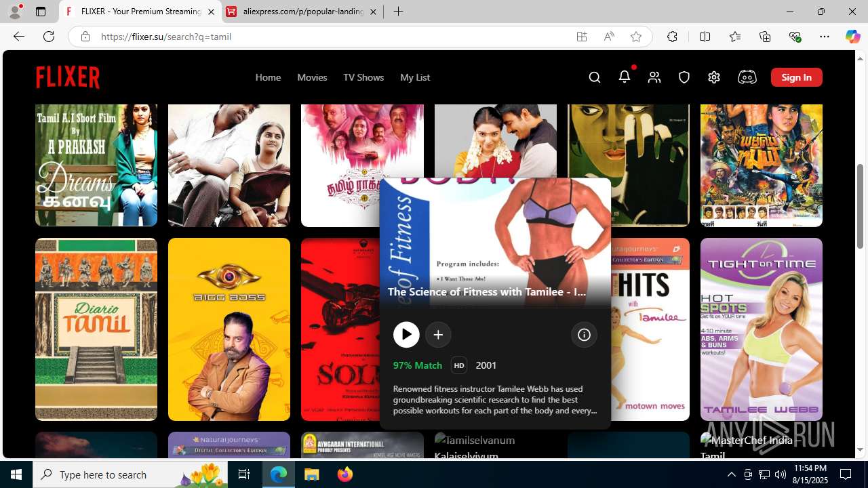Open the Windows Start menu

pos(16,474)
